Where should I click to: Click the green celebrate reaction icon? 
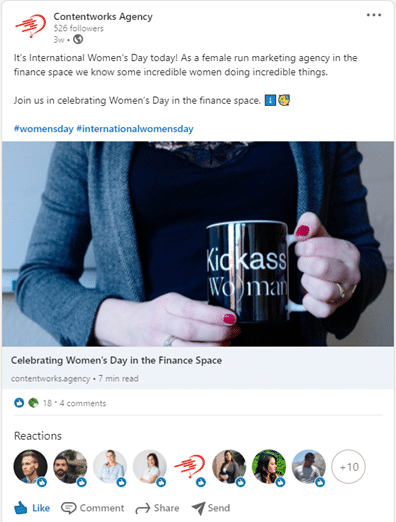click(33, 403)
